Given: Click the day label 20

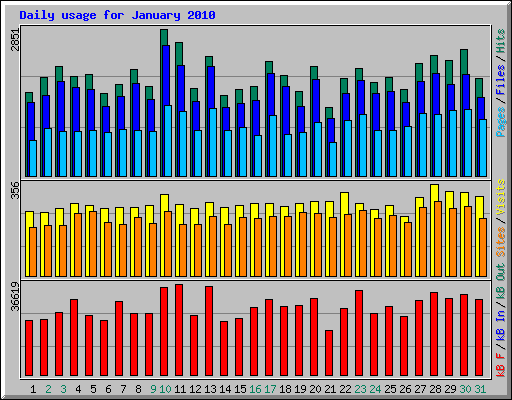Looking at the screenshot, I should pyautogui.click(x=315, y=389).
